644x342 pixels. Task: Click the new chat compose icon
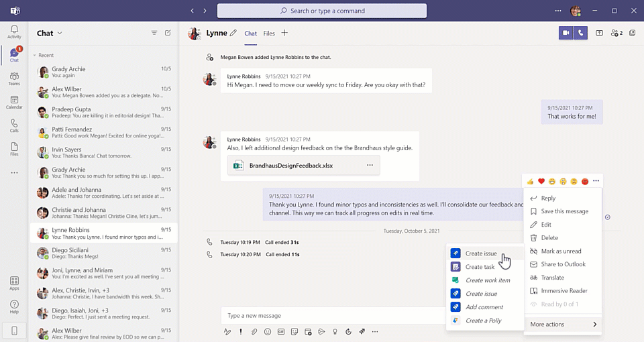coord(168,33)
